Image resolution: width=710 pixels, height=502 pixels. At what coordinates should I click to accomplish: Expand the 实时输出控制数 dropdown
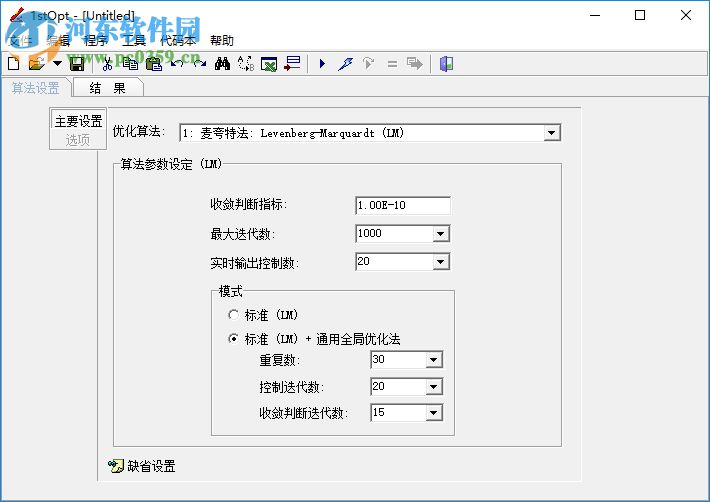click(x=440, y=262)
